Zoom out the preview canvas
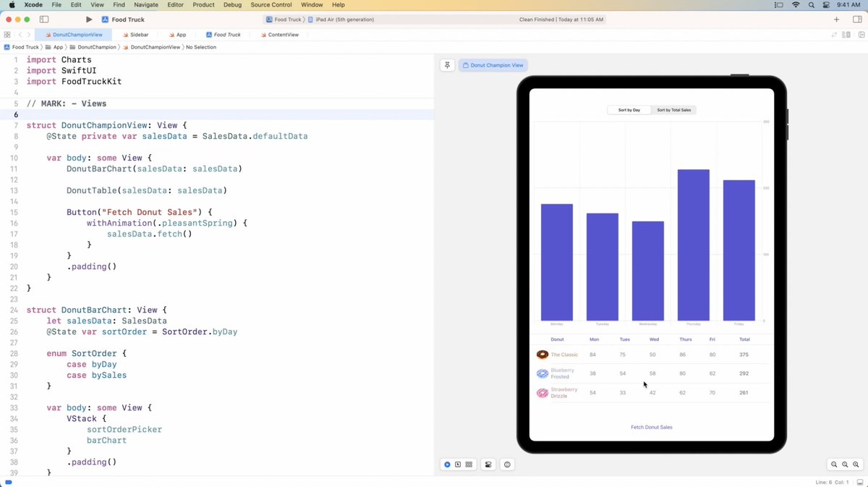This screenshot has width=868, height=487. point(834,465)
